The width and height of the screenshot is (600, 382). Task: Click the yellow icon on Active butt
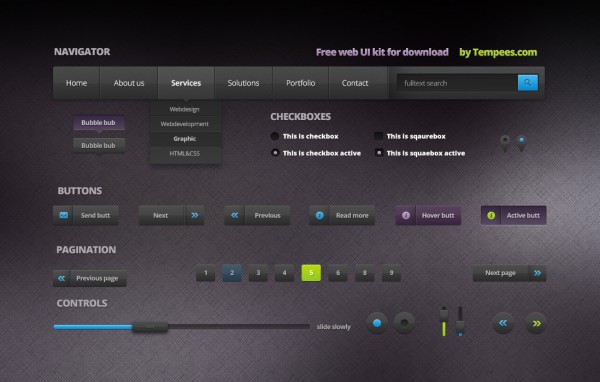(x=491, y=215)
